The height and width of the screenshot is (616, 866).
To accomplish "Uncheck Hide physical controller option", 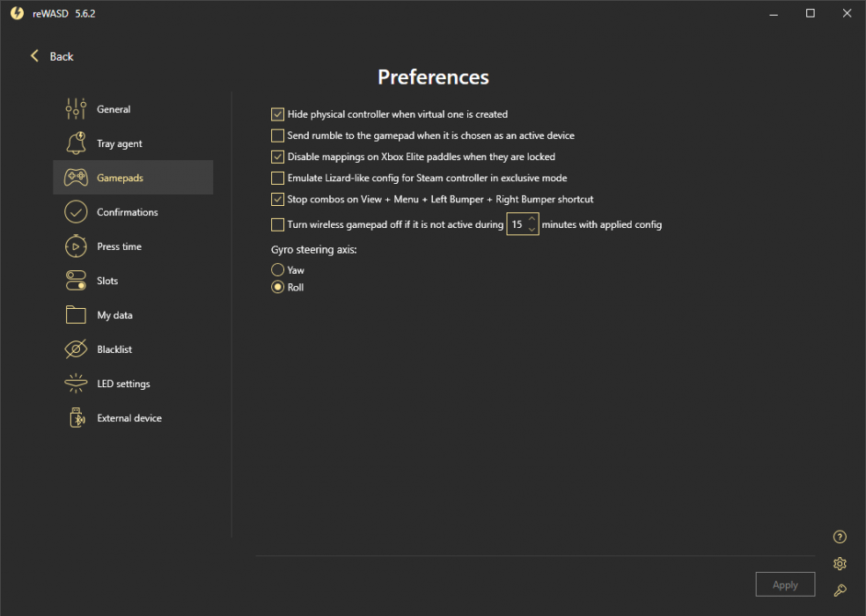I will click(x=278, y=114).
